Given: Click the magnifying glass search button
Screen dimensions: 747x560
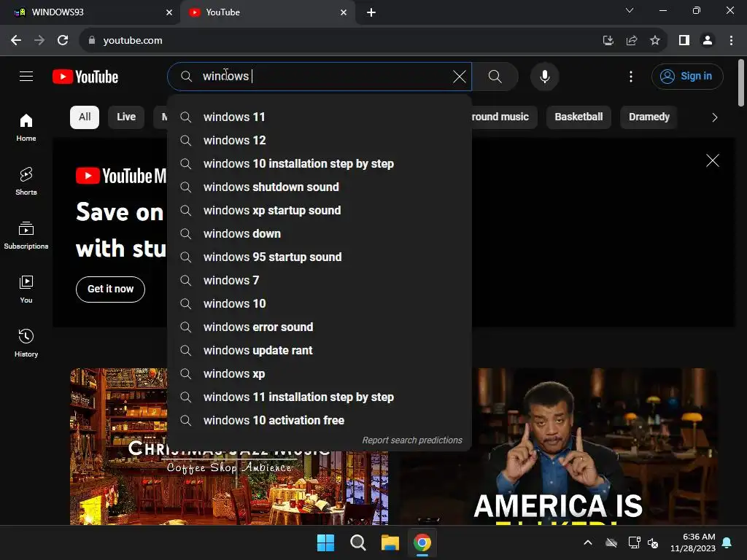Looking at the screenshot, I should tap(495, 76).
